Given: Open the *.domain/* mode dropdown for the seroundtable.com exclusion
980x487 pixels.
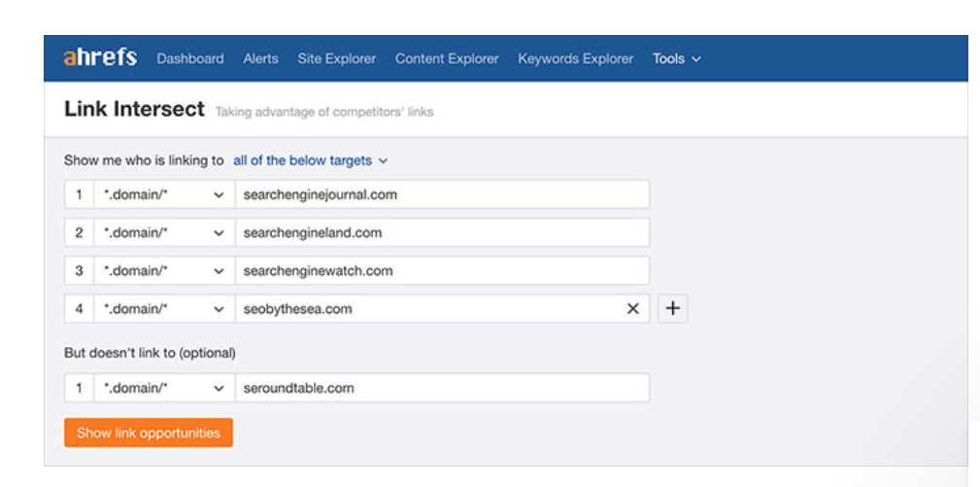Looking at the screenshot, I should point(164,388).
